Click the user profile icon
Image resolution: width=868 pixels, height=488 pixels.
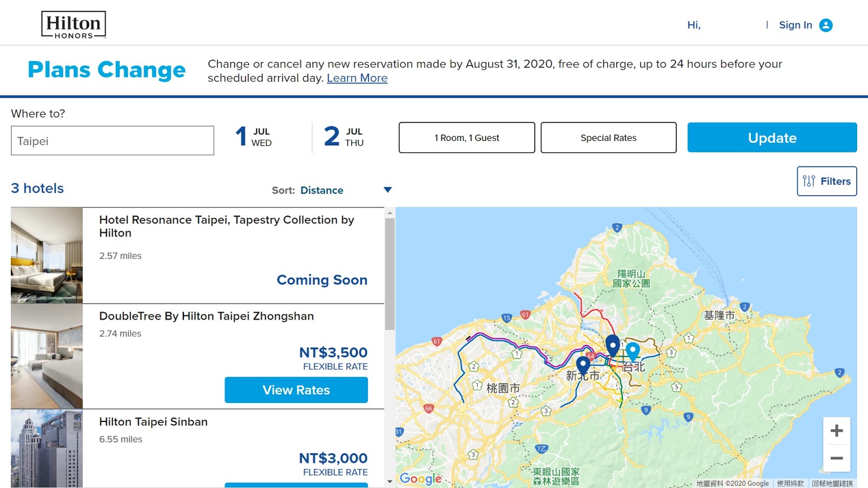[x=826, y=25]
